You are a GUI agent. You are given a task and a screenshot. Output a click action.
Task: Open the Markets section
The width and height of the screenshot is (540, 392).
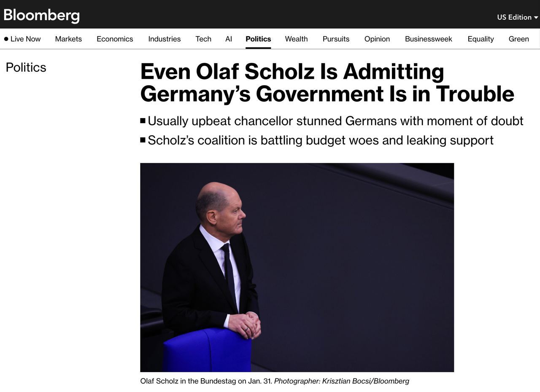pos(68,39)
